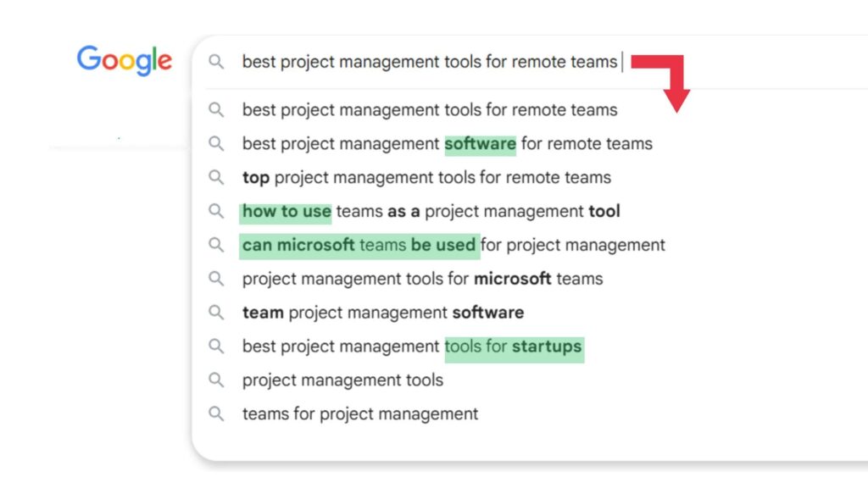Click the magnifier next to 'how to use teams'

click(216, 211)
